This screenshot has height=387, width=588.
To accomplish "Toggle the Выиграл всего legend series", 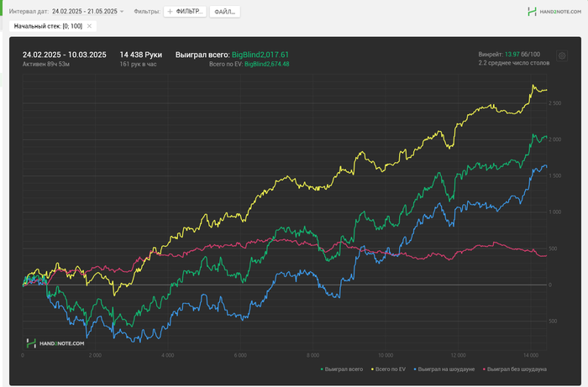I will pos(342,369).
